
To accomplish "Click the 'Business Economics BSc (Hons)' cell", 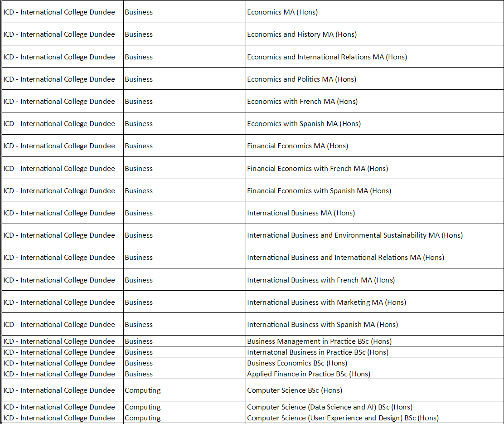I will [x=375, y=363].
